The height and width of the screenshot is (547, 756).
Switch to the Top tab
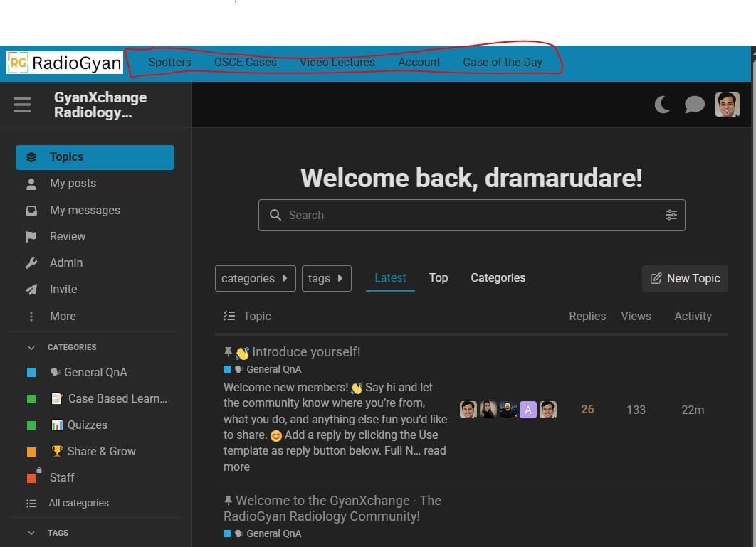point(439,277)
